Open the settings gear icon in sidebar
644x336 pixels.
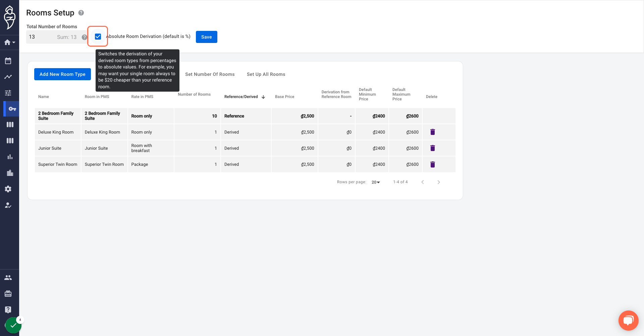(8, 189)
